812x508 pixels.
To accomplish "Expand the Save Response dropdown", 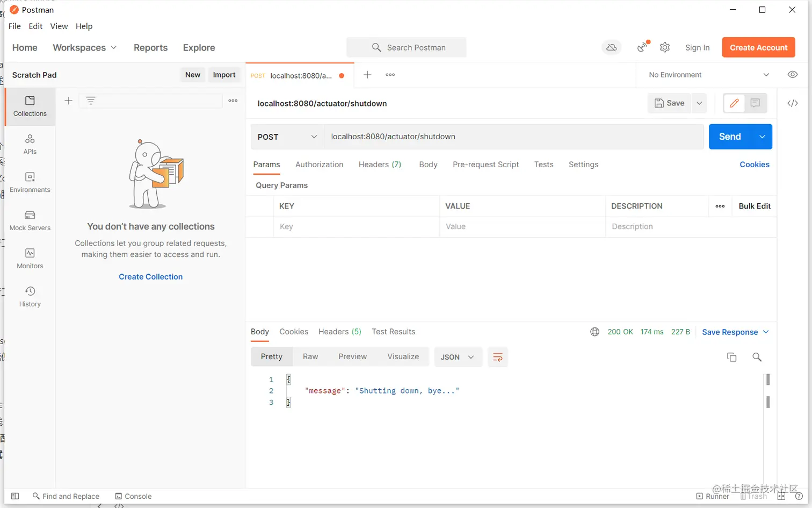I will tap(735, 332).
